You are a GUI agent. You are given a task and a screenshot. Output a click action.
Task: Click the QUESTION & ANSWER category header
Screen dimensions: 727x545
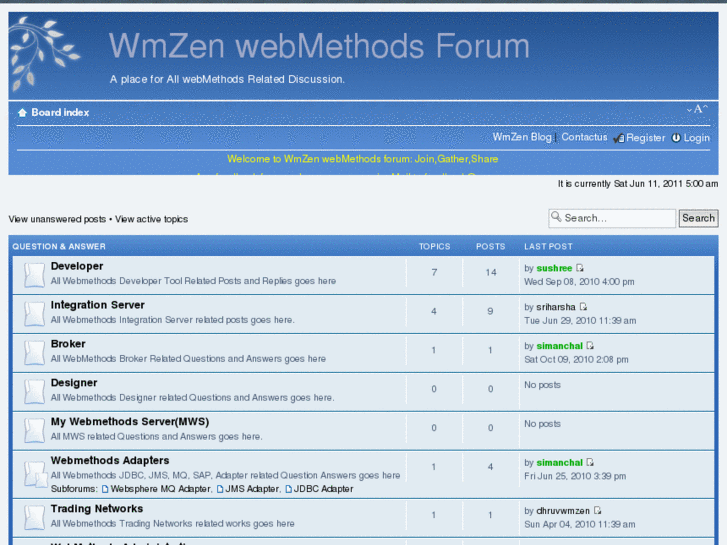click(59, 247)
